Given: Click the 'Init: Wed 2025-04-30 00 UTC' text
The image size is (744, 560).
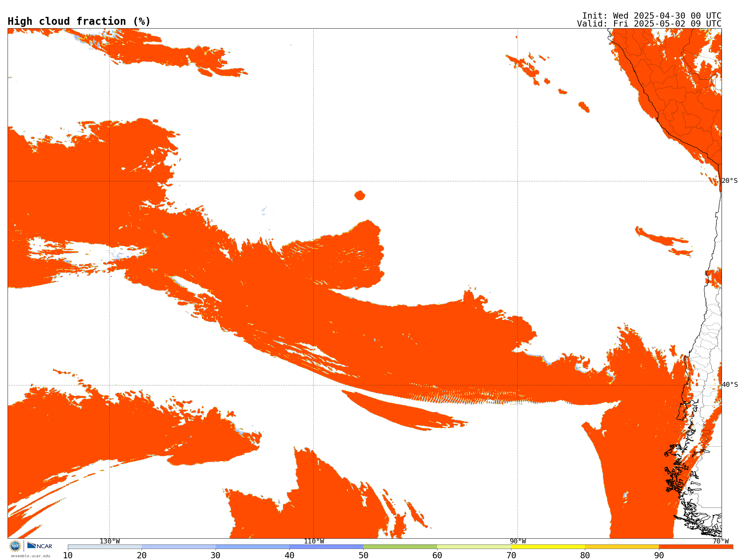Looking at the screenshot, I should point(652,16).
